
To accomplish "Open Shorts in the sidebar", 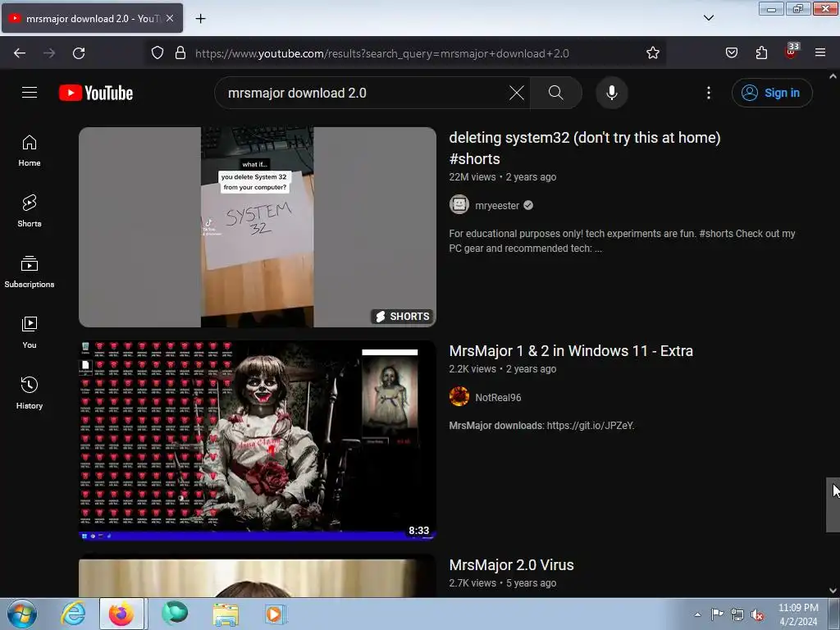I will [30, 211].
